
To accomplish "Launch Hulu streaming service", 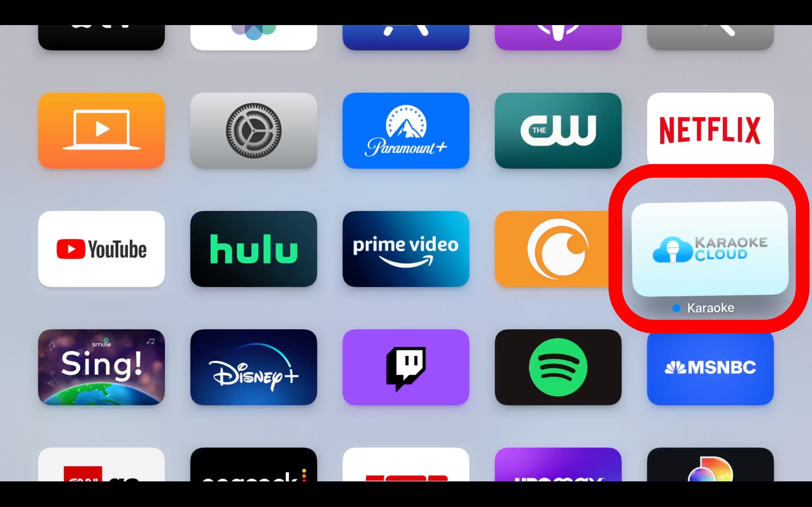I will click(x=254, y=249).
